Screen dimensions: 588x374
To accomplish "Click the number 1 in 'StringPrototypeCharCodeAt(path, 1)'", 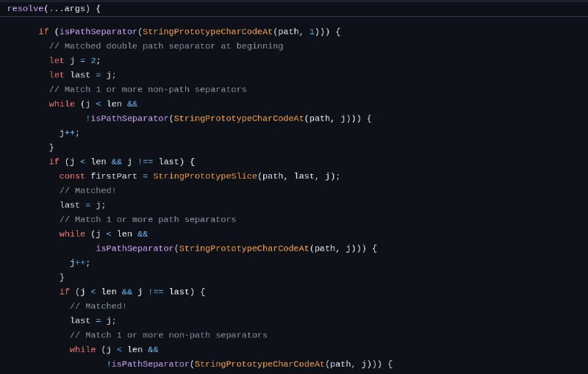I will point(312,32).
